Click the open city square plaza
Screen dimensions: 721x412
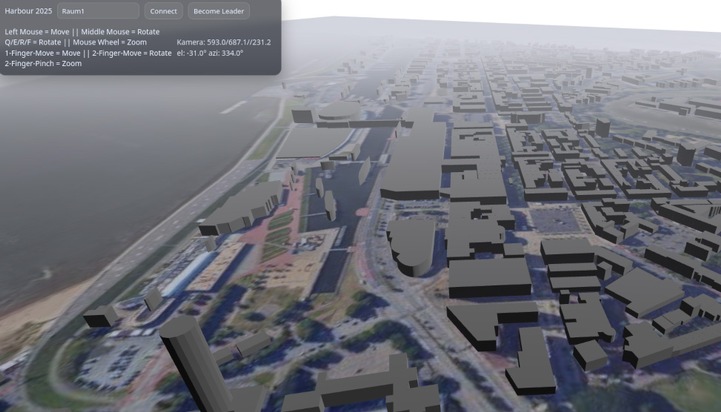click(553, 219)
